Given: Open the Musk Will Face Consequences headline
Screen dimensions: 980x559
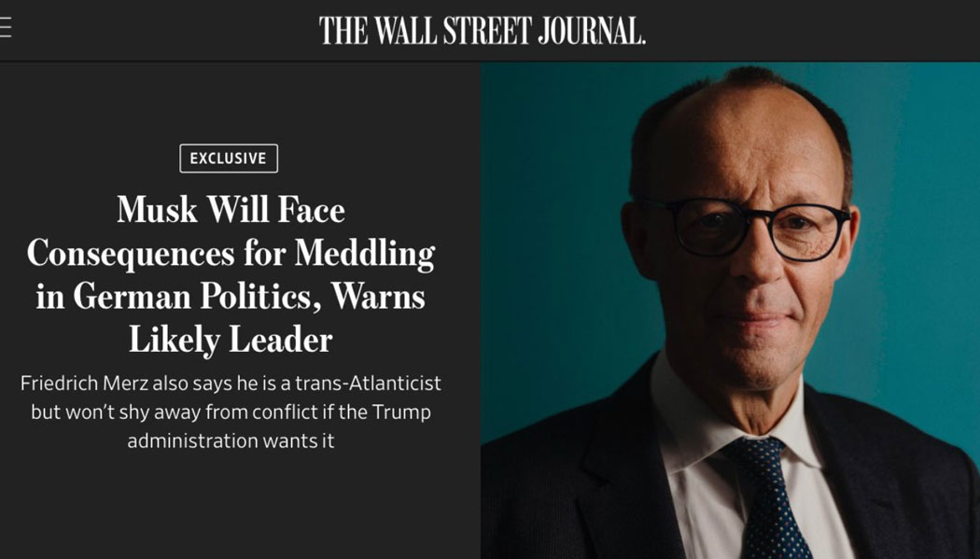Looking at the screenshot, I should (231, 274).
